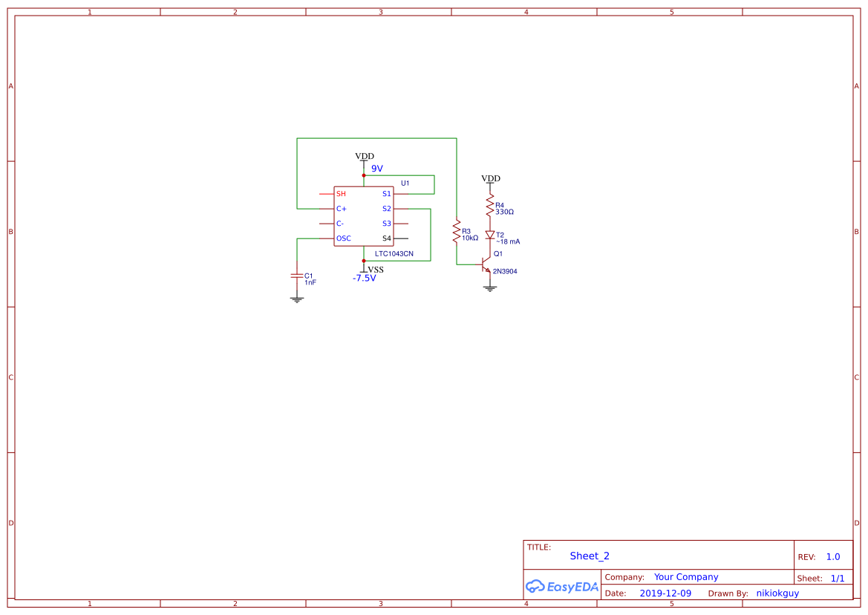Click the Drawn By: field label
Screen dimensions: 868x615
pos(728,593)
